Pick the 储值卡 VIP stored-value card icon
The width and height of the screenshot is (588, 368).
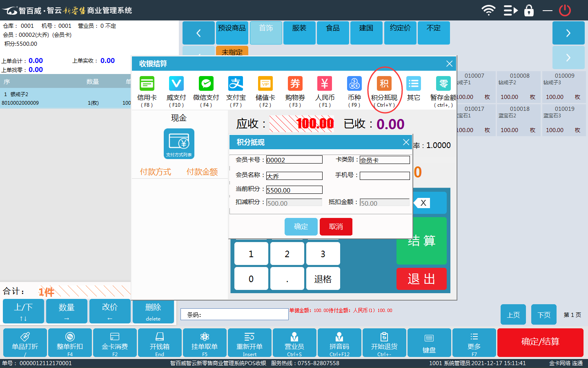265,84
